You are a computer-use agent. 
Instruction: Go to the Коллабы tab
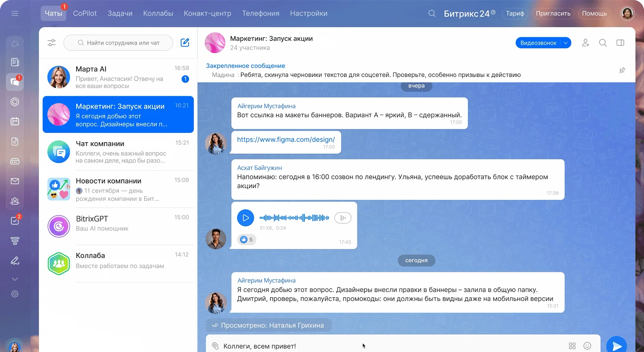pos(158,14)
